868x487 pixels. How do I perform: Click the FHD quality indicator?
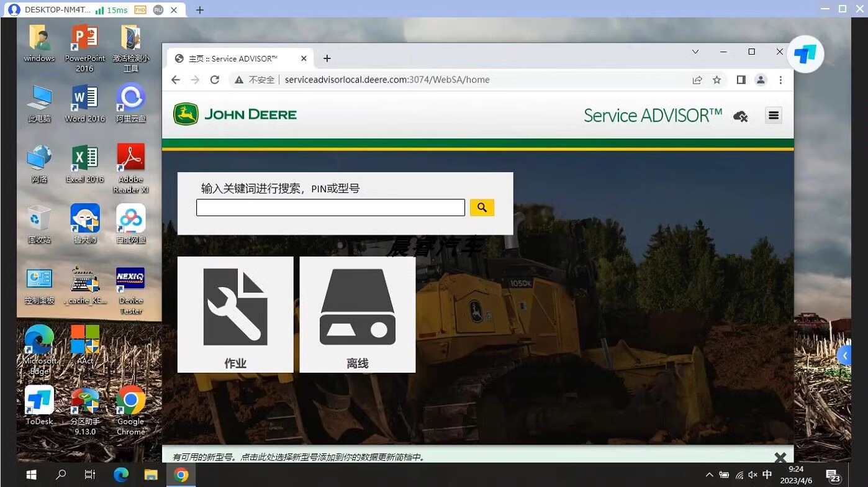(x=140, y=10)
